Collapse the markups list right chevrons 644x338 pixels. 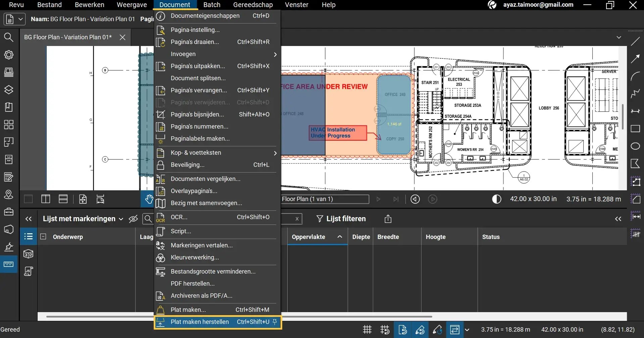coord(618,219)
